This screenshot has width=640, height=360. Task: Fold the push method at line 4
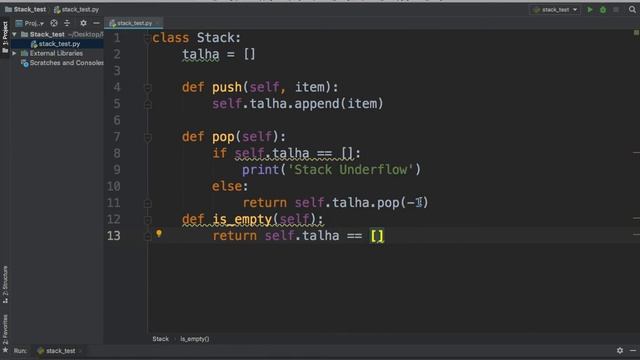click(148, 87)
